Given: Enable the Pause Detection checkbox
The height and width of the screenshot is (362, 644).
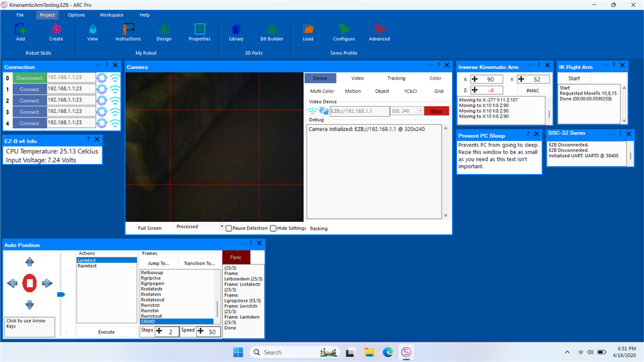Looking at the screenshot, I should 229,228.
